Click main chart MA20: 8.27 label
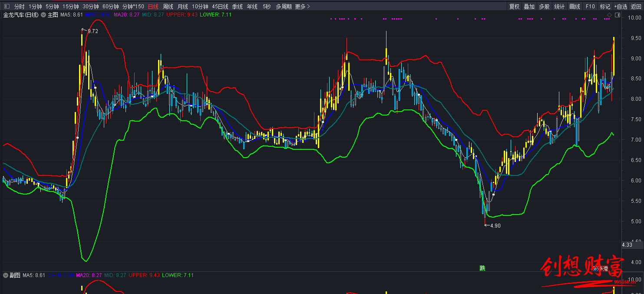Viewport: 644px width, 294px height. [x=127, y=15]
